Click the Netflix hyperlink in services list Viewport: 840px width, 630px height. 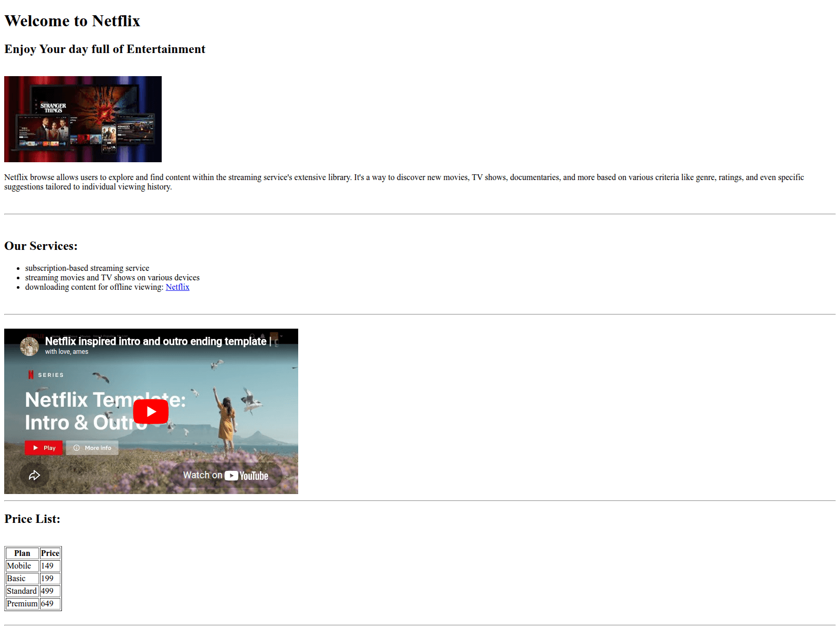177,287
